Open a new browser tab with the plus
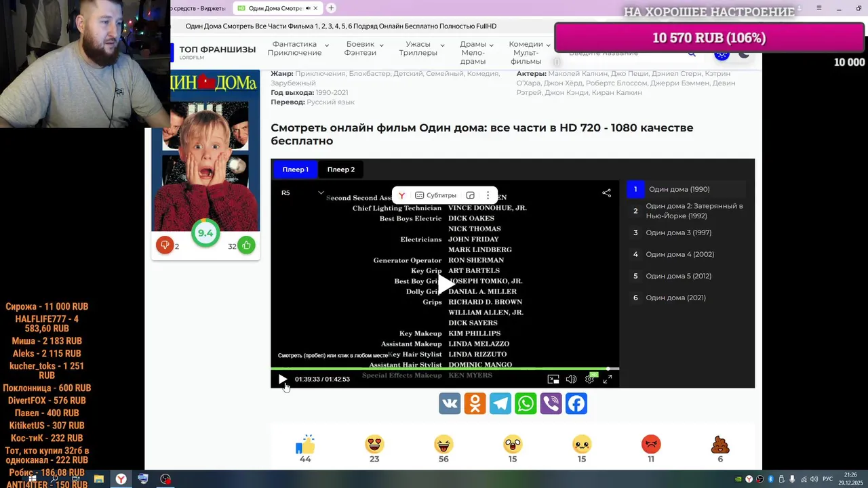 (331, 8)
